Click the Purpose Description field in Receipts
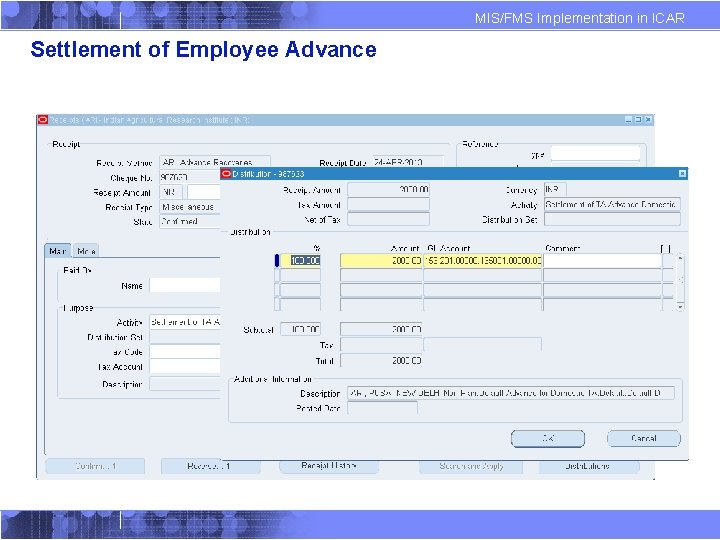Screen dimensions: 720x540 tap(185, 384)
